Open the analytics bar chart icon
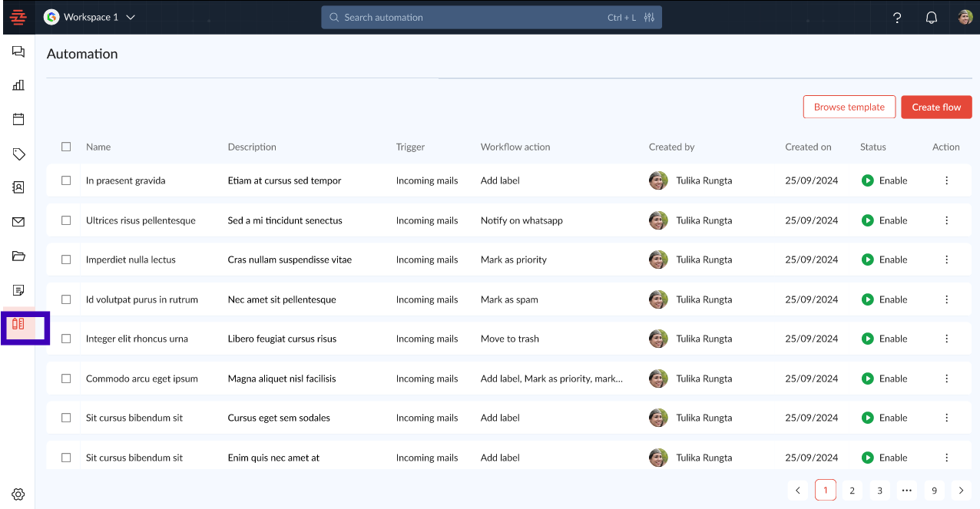Screen dimensions: 980x509 coord(18,85)
